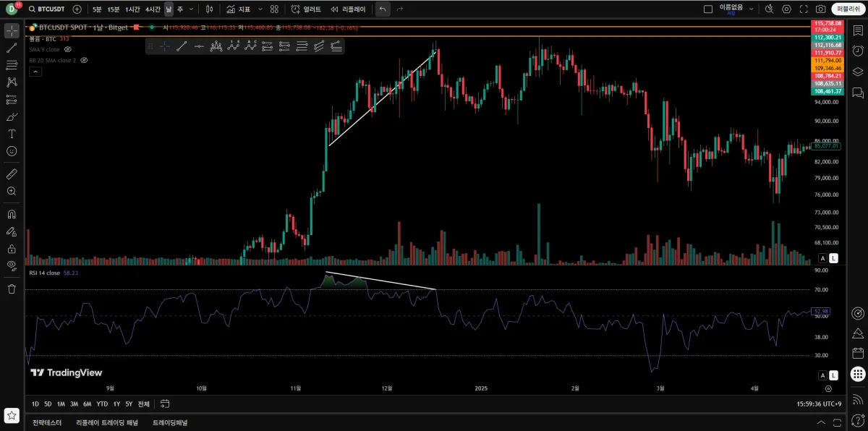The height and width of the screenshot is (431, 868).
Task: Toggle visibility of BB 20 indicator
Action: [84, 60]
